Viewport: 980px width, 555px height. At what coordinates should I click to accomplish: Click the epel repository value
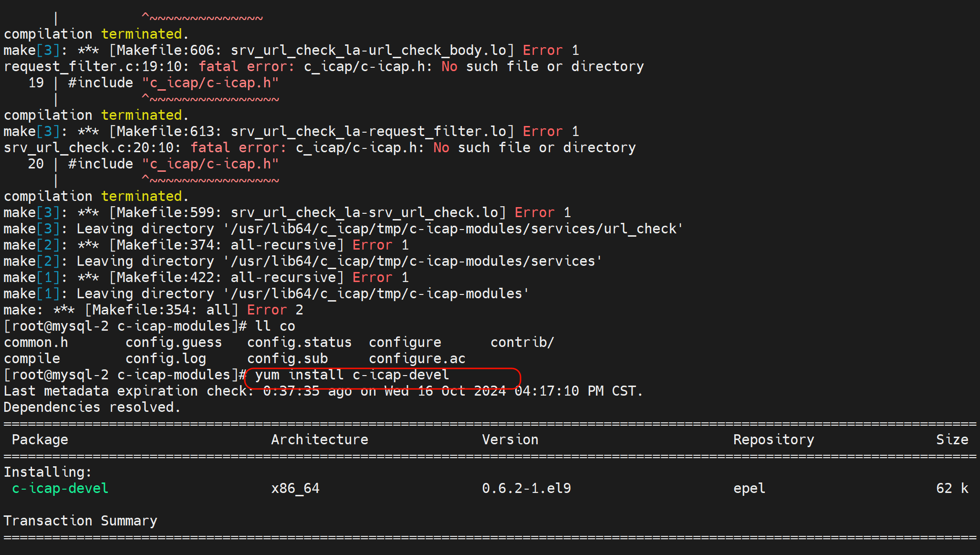[749, 488]
